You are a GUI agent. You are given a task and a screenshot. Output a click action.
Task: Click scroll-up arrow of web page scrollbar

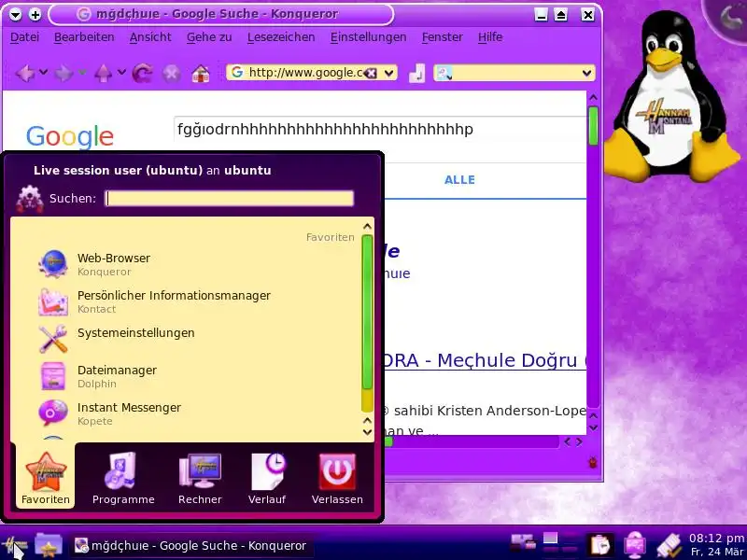click(x=593, y=98)
